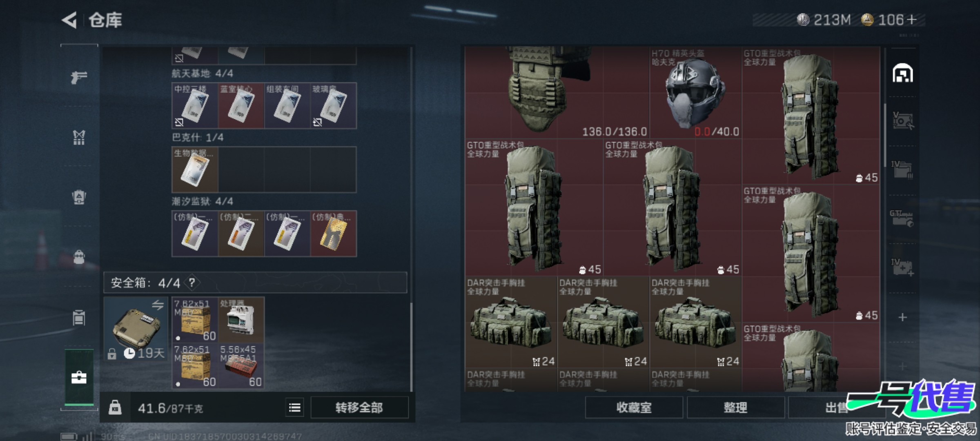Go back using the arrow beside 仓库

(x=69, y=20)
